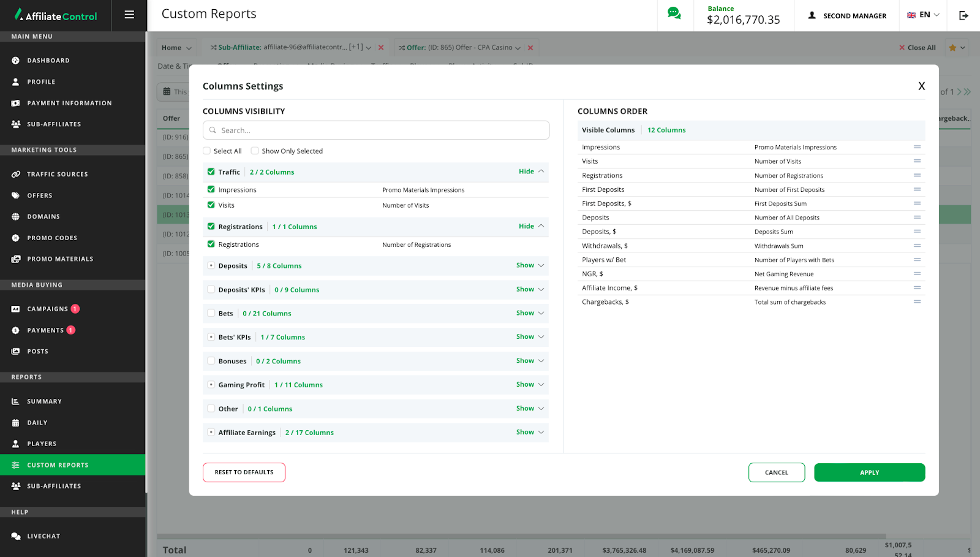Open the EN language dropdown
This screenshot has width=980, height=557.
click(x=923, y=15)
